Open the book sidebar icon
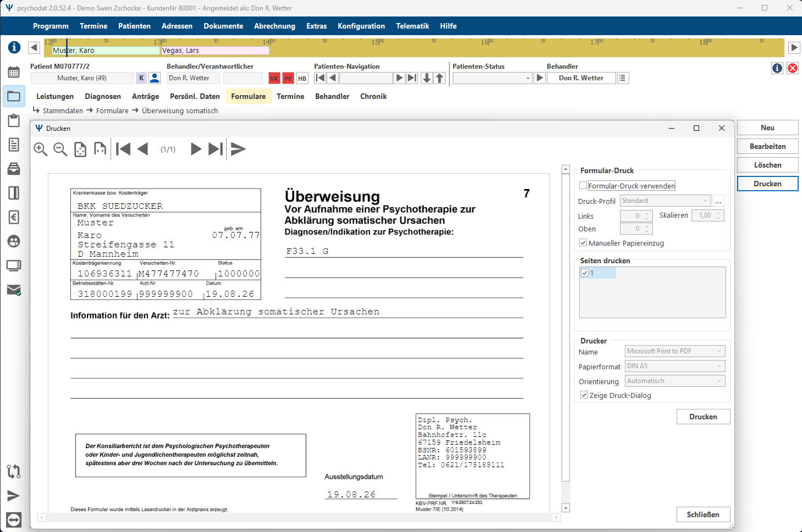 [x=14, y=193]
